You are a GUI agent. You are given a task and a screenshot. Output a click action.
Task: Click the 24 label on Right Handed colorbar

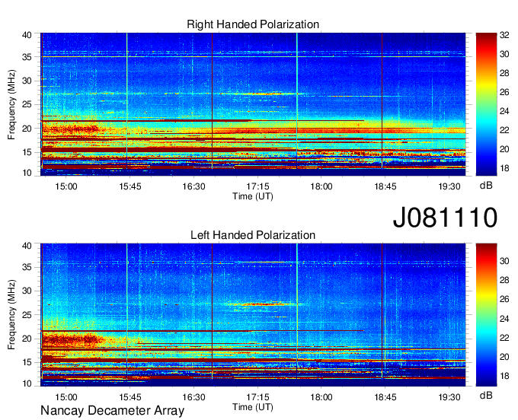504,111
